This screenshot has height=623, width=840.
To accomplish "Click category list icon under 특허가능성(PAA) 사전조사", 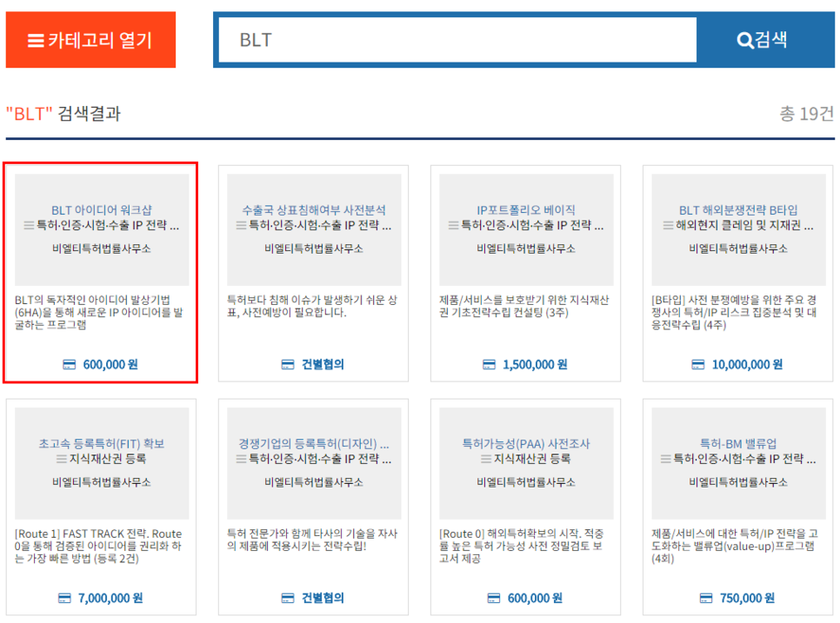I will click(x=486, y=459).
